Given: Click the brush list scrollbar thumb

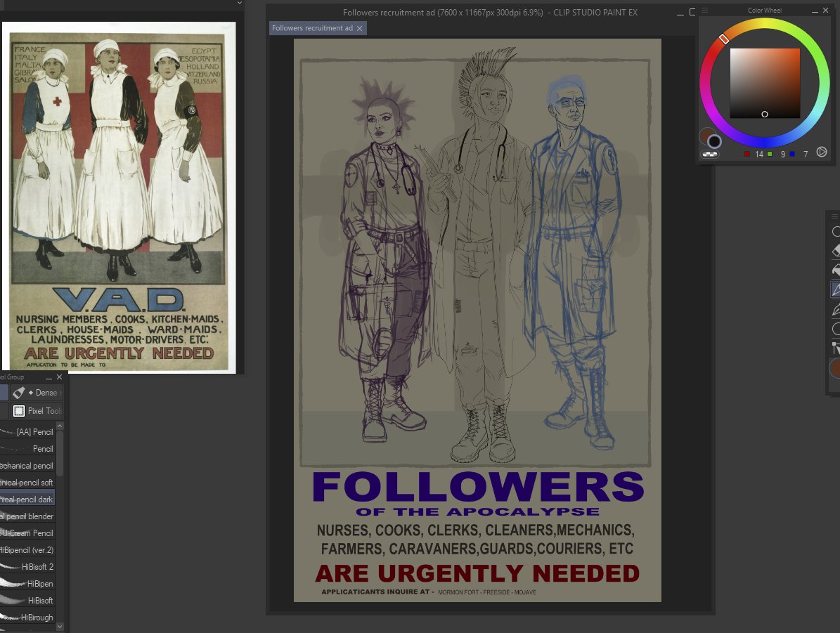Looking at the screenshot, I should [60, 453].
